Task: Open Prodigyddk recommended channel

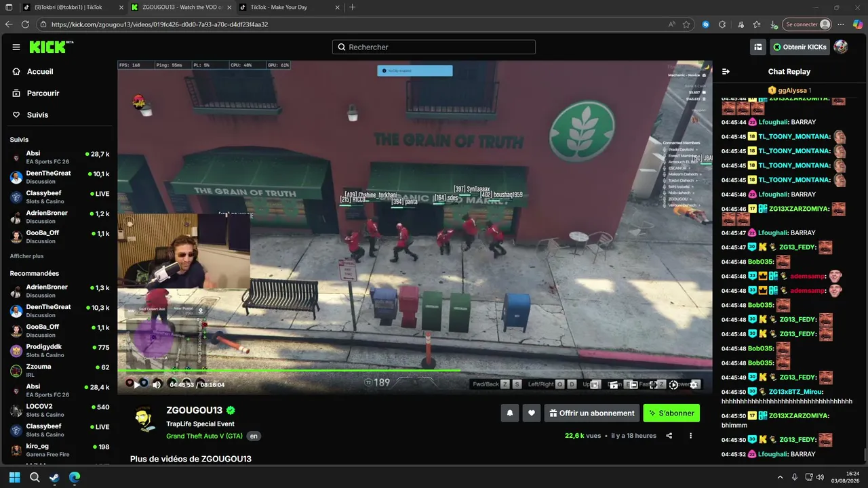Action: pyautogui.click(x=59, y=350)
